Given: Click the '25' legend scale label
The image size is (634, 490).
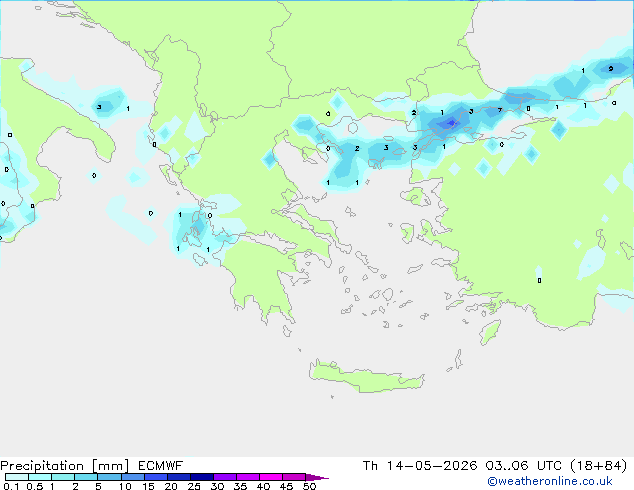Looking at the screenshot, I should (194, 486).
